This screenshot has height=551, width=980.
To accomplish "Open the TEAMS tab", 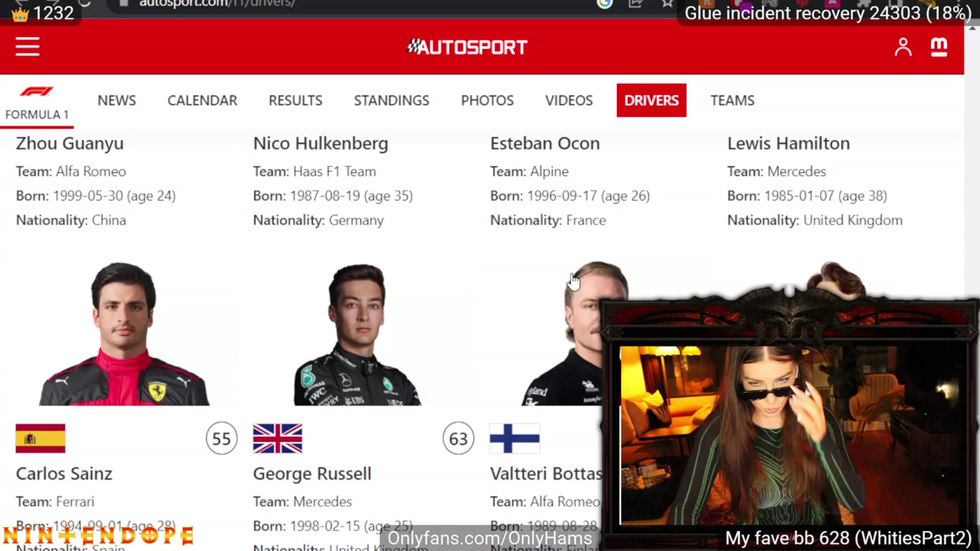I will click(732, 101).
